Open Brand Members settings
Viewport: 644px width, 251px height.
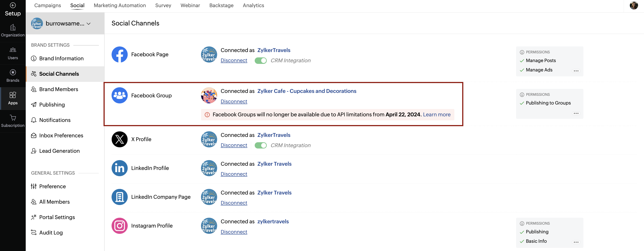click(x=59, y=89)
